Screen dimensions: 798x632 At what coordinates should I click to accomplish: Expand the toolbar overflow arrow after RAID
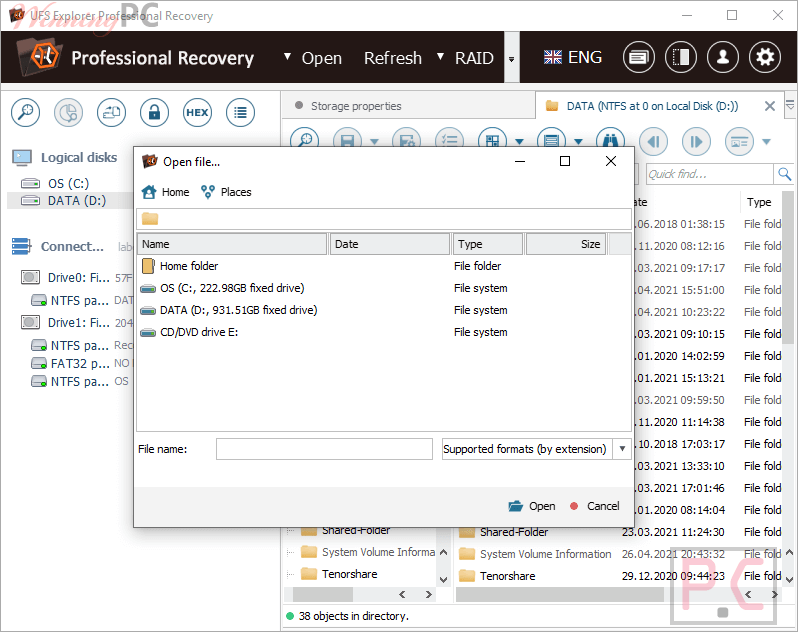click(511, 60)
